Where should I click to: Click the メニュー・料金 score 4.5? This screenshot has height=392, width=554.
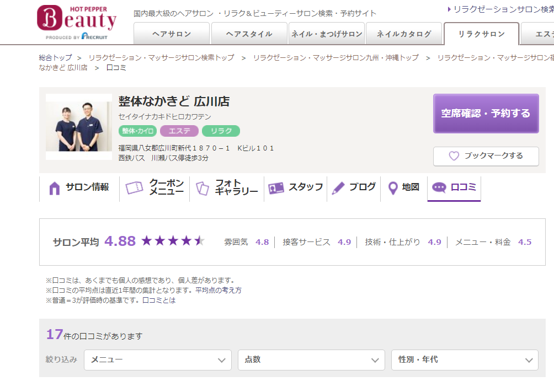tap(525, 242)
